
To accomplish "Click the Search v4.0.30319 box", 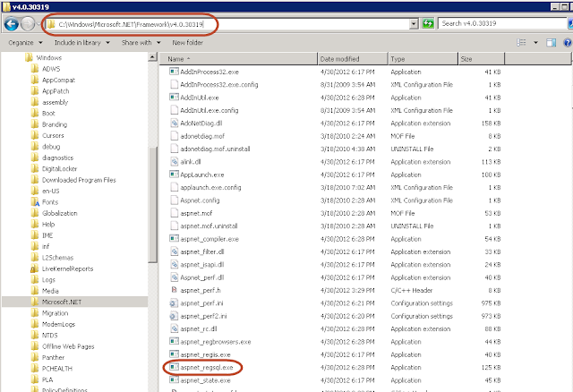I will 502,23.
